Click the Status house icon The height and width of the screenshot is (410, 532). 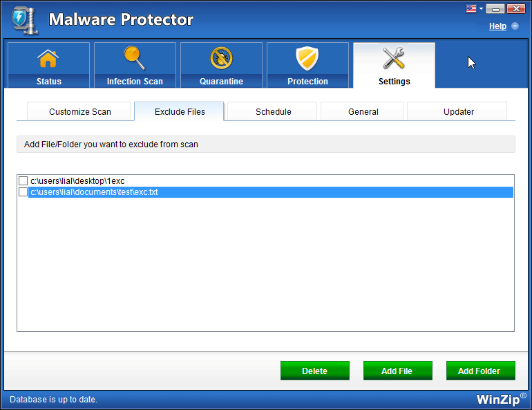coord(48,59)
